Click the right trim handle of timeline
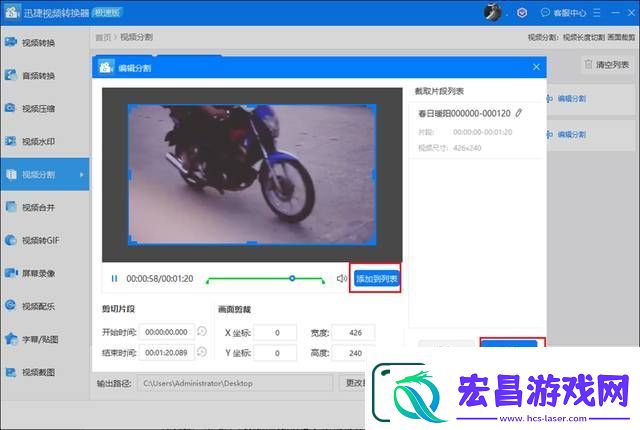The height and width of the screenshot is (430, 640). pos(323,281)
